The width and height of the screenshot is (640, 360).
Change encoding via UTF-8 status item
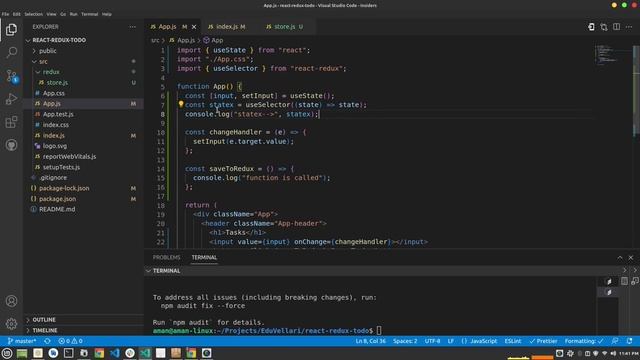click(x=432, y=341)
